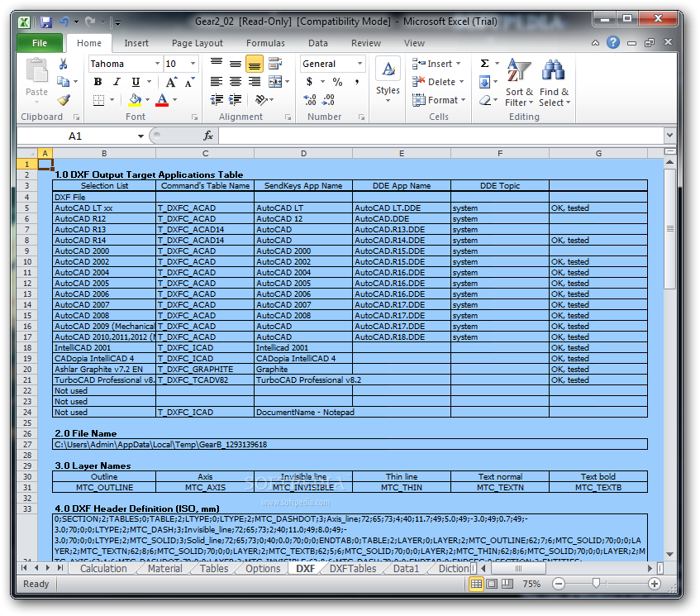Click the Zoom In plus button
The width and height of the screenshot is (700, 616).
point(655,584)
